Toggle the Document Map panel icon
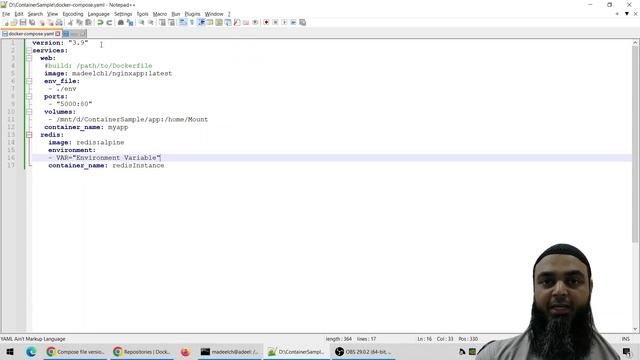Image resolution: width=640 pixels, height=360 pixels. click(219, 22)
